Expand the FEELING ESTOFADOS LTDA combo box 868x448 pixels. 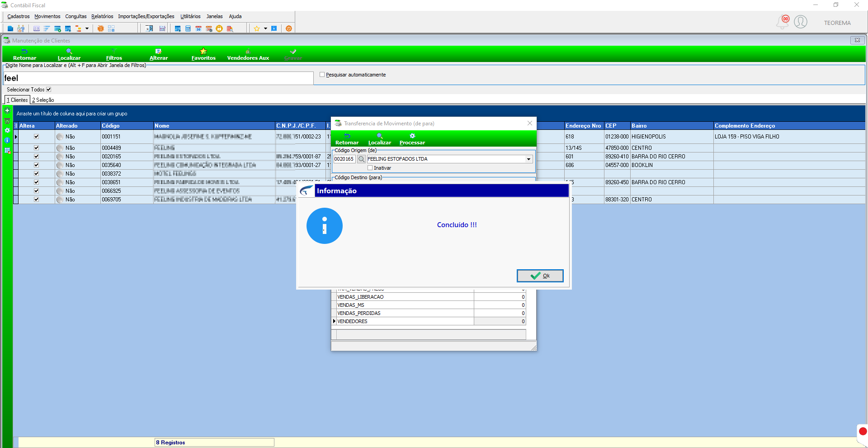[528, 159]
